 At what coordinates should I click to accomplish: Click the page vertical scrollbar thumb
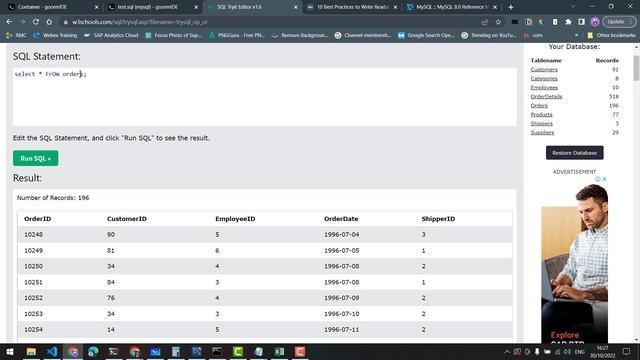tap(636, 68)
